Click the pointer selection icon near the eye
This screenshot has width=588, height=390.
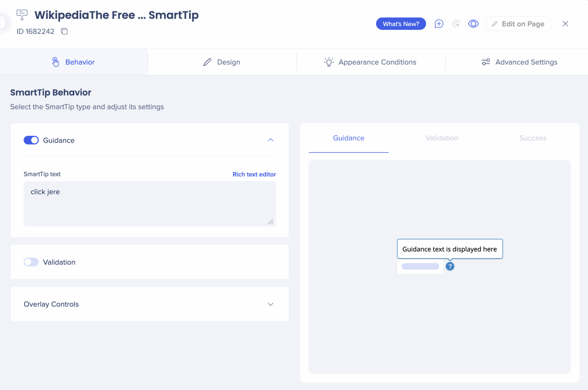456,24
